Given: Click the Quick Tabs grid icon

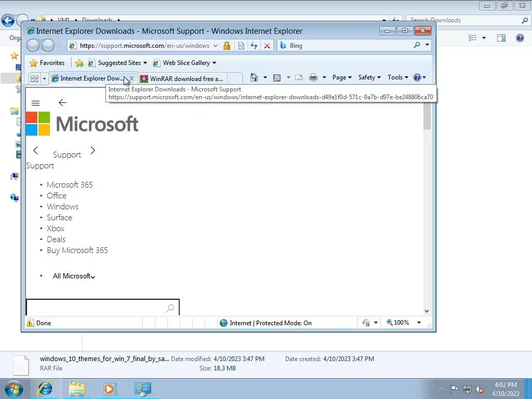Looking at the screenshot, I should [34, 79].
